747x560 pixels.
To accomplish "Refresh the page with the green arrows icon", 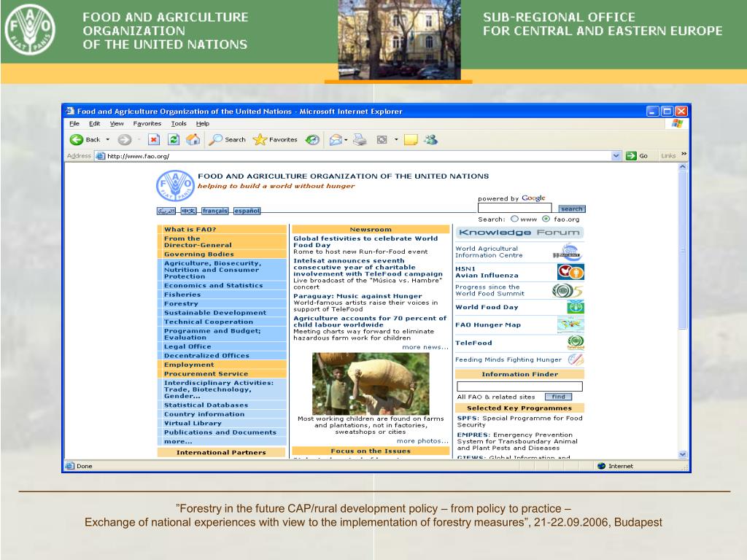I will coord(174,139).
